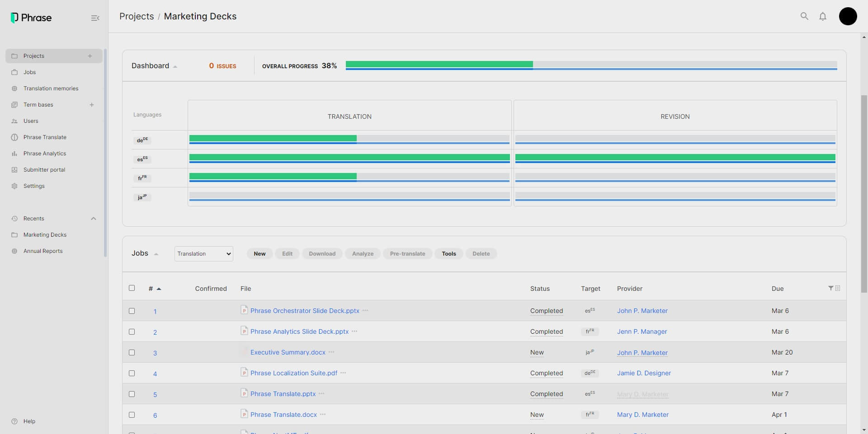
Task: Click the Phrase logo
Action: coord(31,18)
